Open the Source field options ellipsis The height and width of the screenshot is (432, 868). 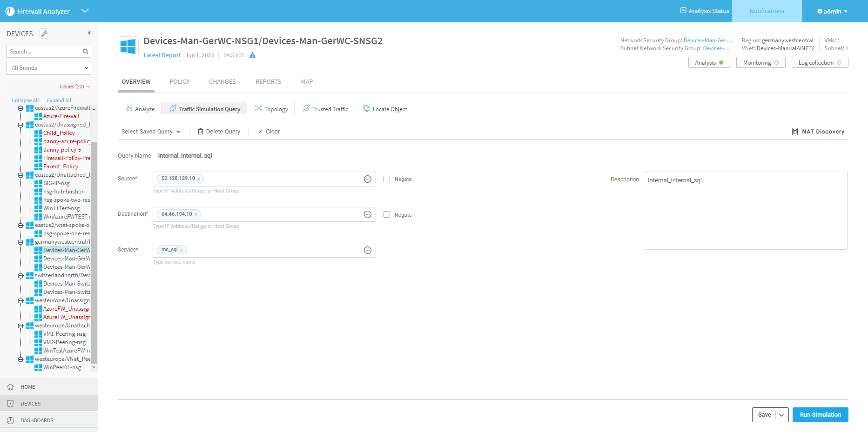[x=367, y=179]
